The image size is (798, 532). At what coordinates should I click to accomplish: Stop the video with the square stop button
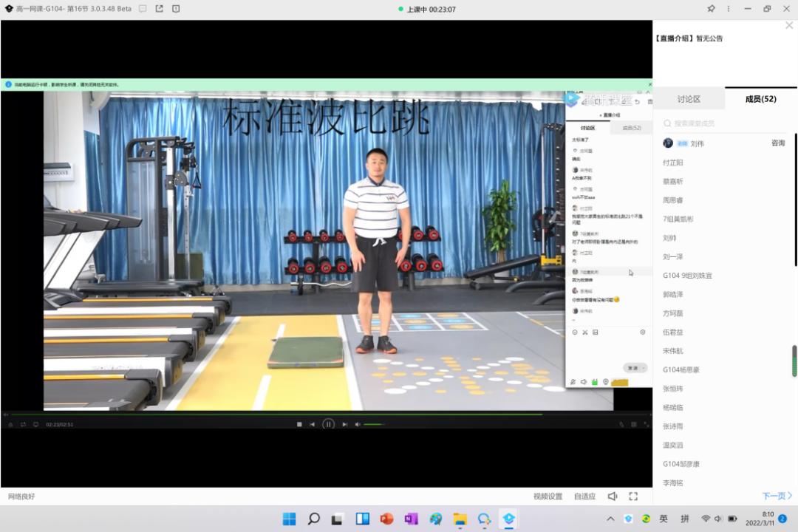[299, 424]
